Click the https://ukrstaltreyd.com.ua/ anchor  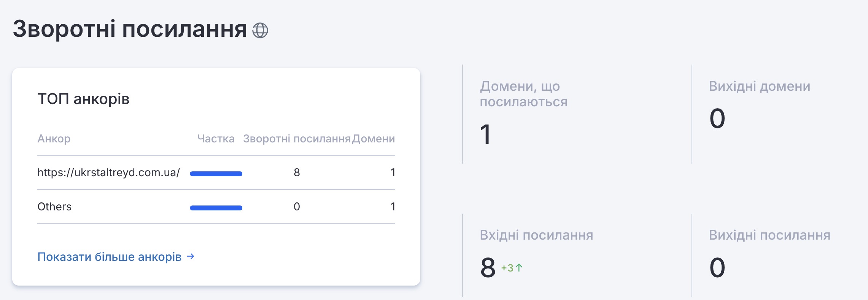pos(108,172)
